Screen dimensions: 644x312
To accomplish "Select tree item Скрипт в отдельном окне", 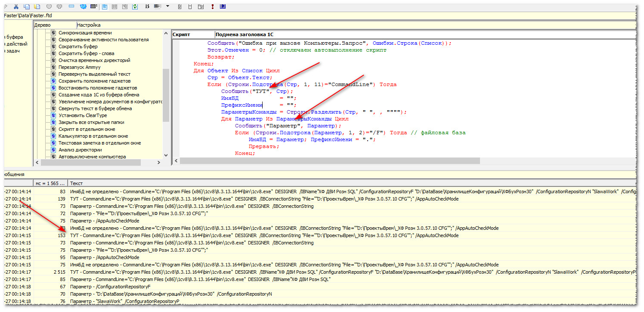I will [x=87, y=129].
